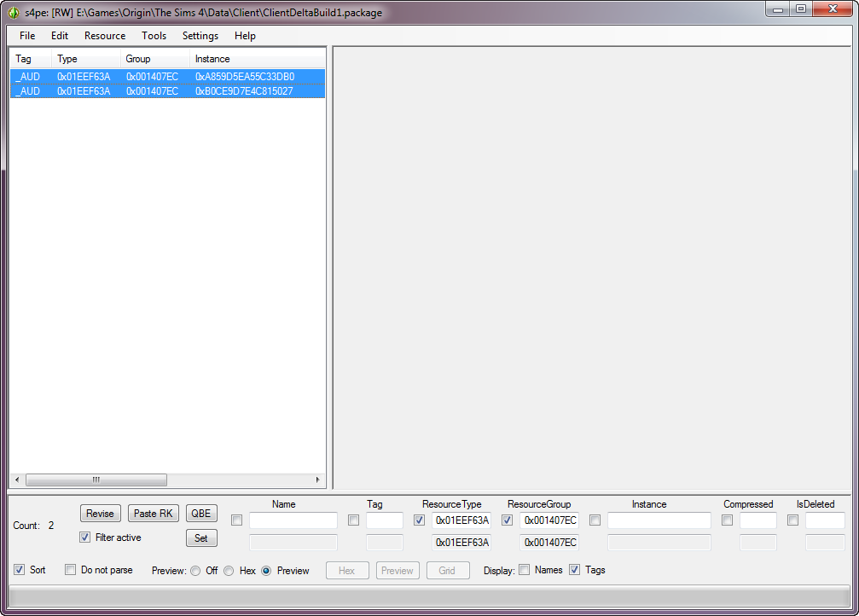Sort list by the Type column header
This screenshot has width=859, height=616.
point(86,59)
